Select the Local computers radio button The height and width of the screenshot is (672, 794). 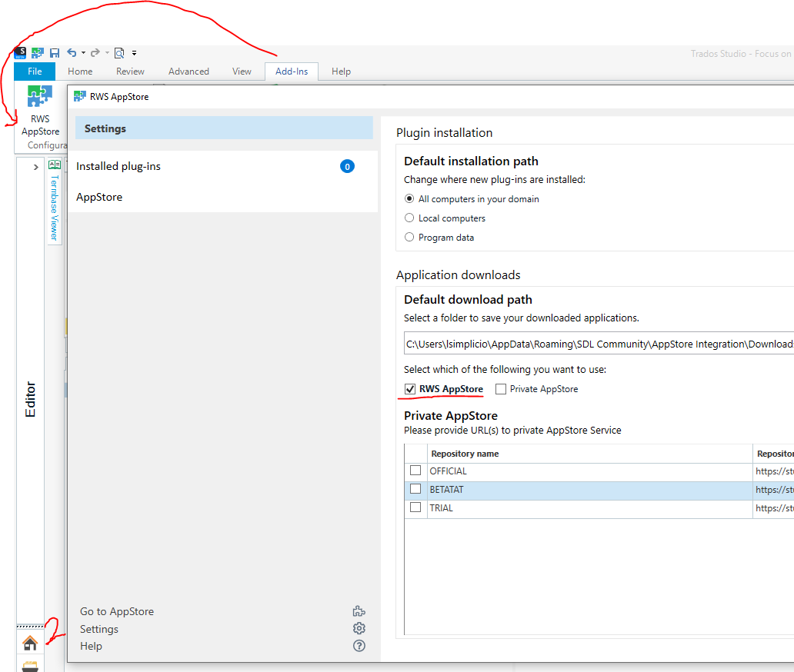[409, 218]
